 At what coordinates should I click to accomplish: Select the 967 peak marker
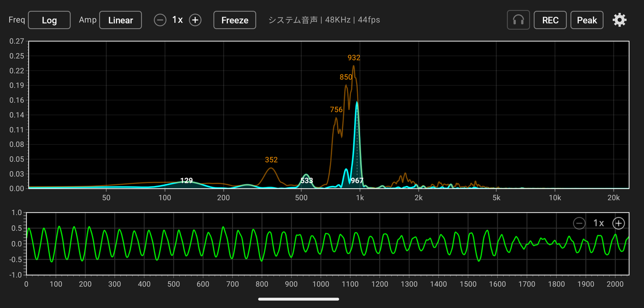coord(357,180)
